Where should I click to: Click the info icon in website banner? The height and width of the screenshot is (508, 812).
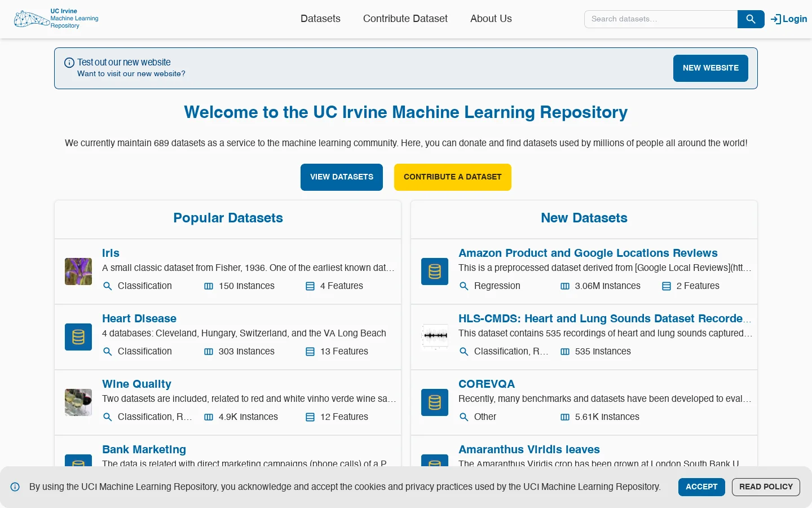[69, 63]
